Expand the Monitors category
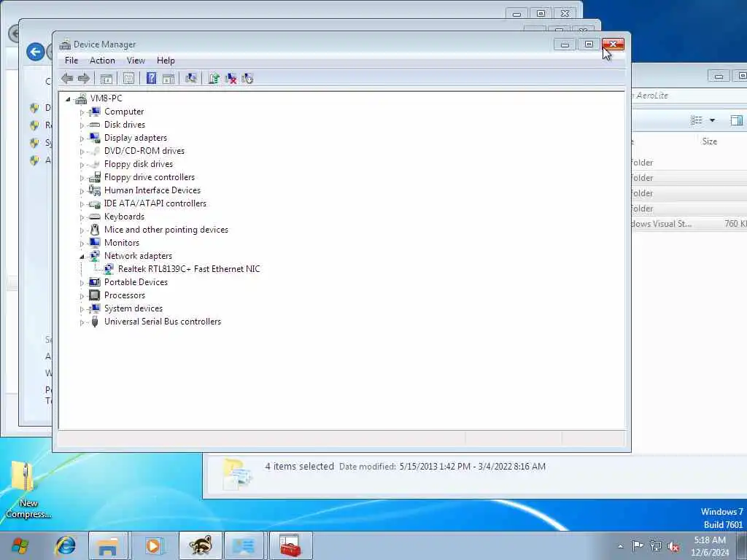The image size is (747, 560). [82, 244]
